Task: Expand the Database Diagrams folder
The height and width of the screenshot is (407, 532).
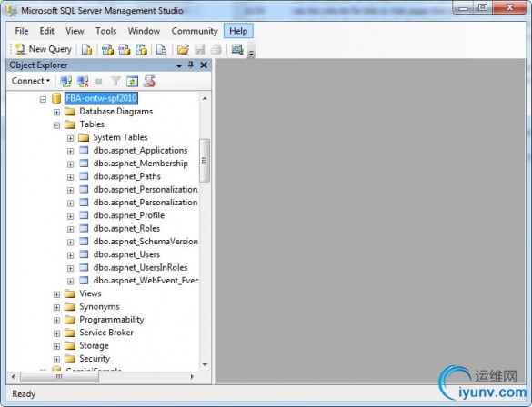Action: pyautogui.click(x=56, y=112)
